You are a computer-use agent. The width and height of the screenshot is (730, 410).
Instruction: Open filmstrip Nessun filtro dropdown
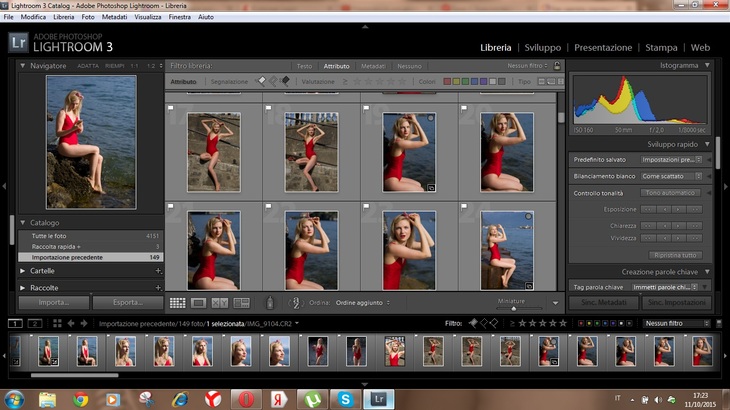coord(676,323)
